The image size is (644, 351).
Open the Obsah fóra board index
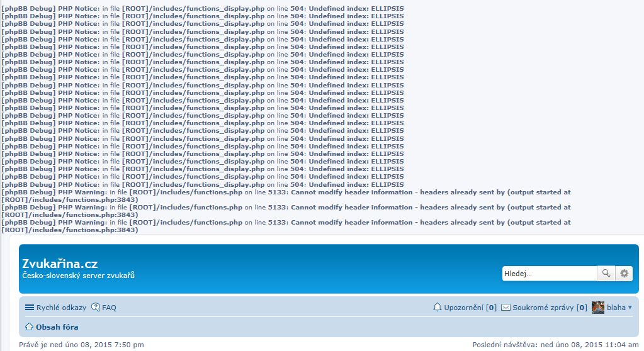point(57,327)
